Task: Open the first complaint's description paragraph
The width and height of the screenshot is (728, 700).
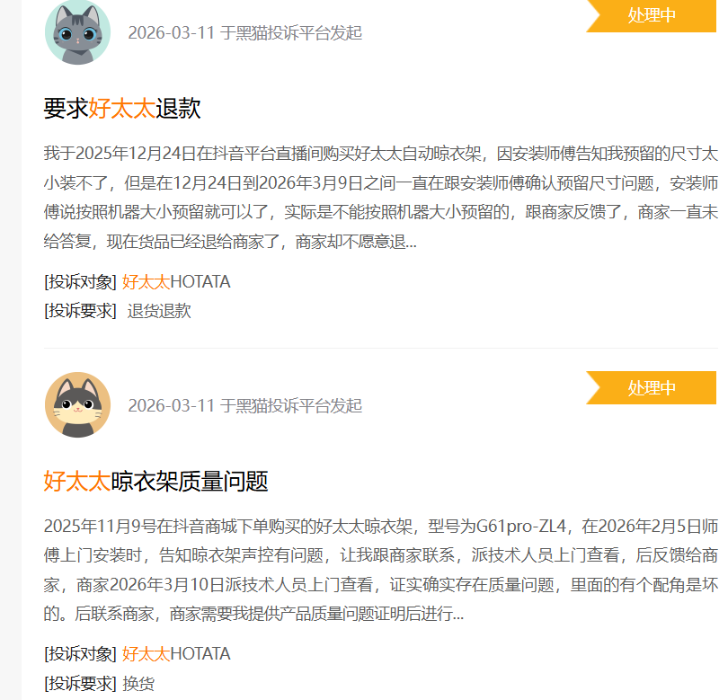Action: 381,198
